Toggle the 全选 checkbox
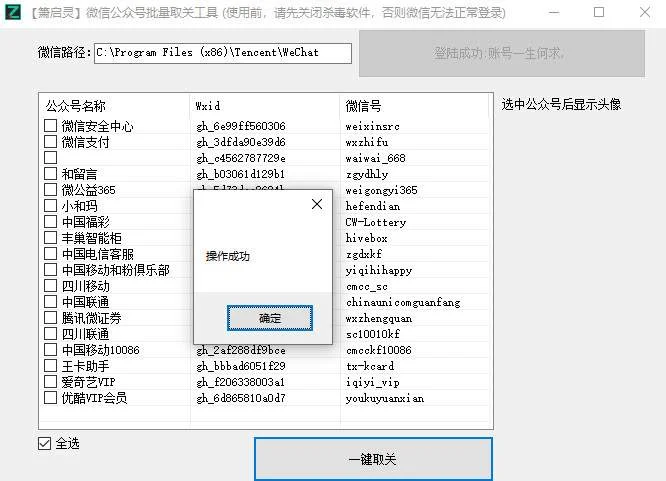 (45, 444)
